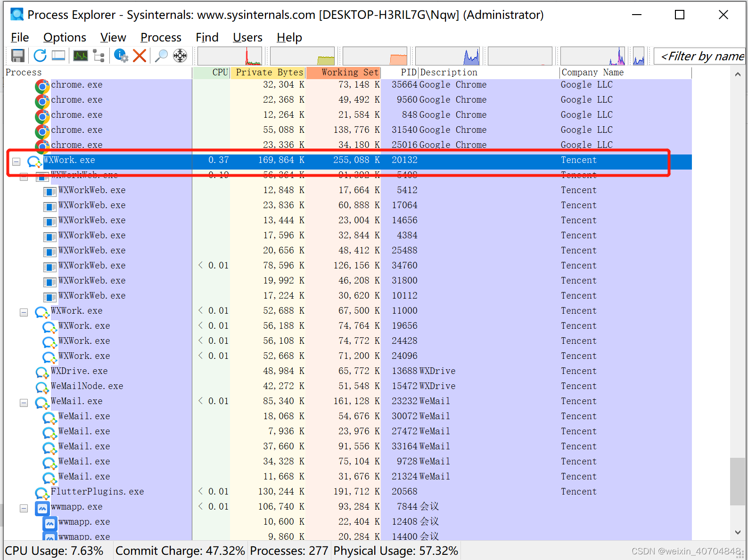Collapse the WeMail.exe PID 23232 subtree
Image resolution: width=748 pixels, height=560 pixels.
pyautogui.click(x=24, y=403)
